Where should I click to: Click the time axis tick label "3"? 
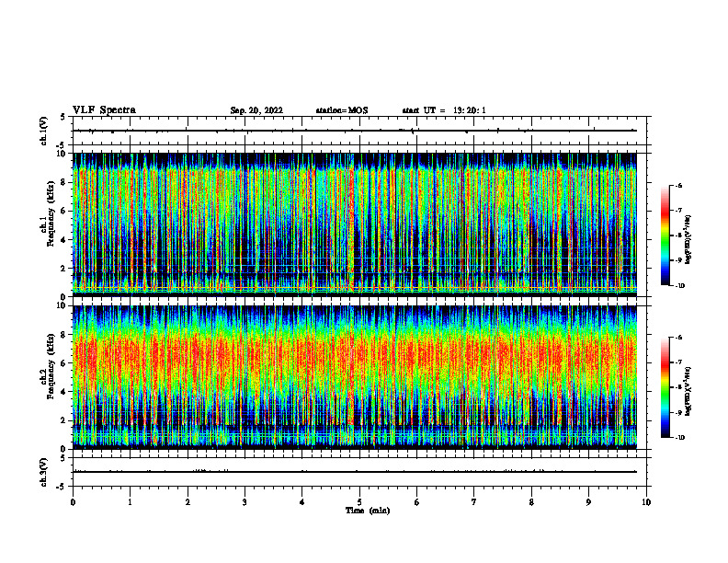[245, 502]
